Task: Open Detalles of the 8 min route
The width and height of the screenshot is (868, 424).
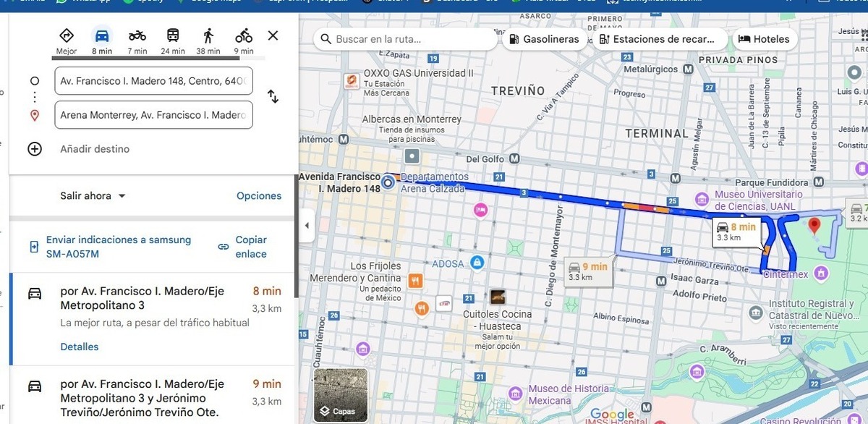Action: point(80,347)
